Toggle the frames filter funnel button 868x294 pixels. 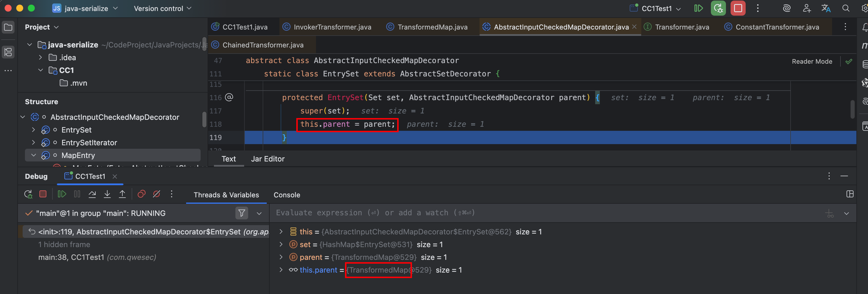241,213
